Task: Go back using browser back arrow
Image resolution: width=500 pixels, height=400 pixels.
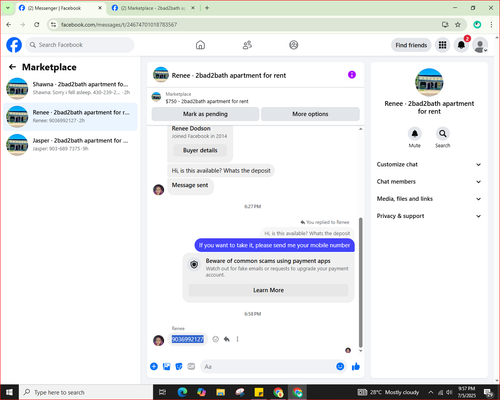Action: point(9,24)
